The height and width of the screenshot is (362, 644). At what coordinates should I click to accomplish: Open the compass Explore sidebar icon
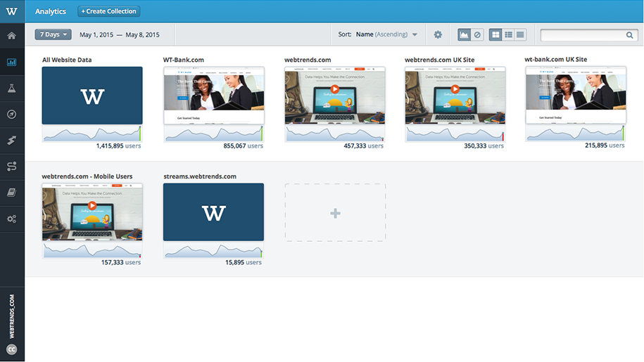tap(11, 115)
